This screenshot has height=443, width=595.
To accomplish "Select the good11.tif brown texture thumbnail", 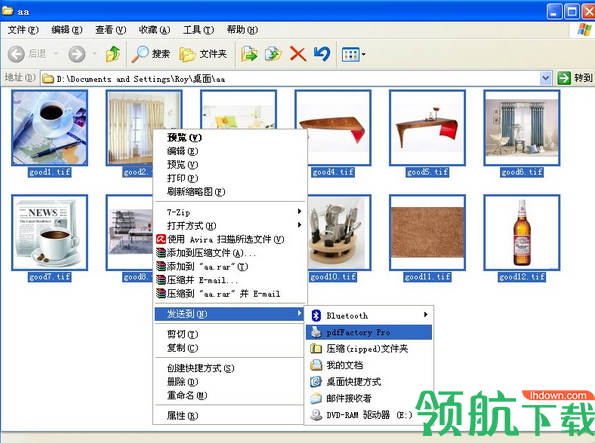I will (x=427, y=232).
